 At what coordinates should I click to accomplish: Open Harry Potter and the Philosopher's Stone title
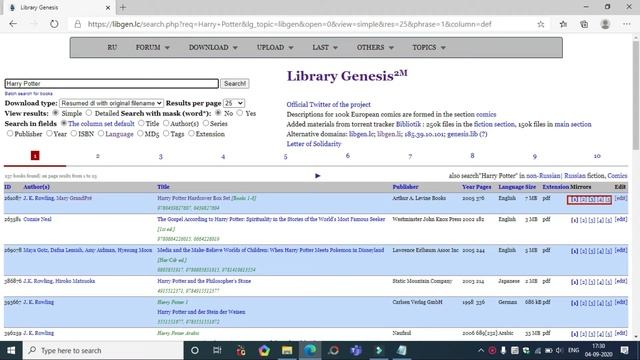(x=204, y=281)
